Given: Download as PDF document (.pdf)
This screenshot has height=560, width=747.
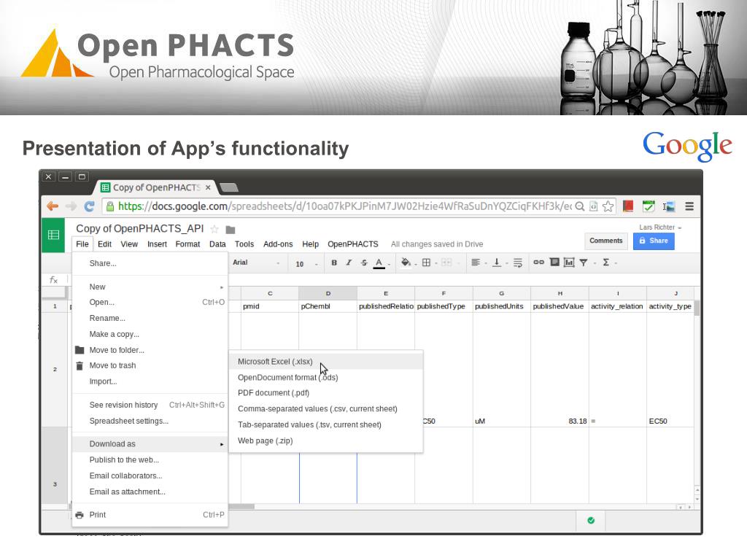Looking at the screenshot, I should pos(326,393).
